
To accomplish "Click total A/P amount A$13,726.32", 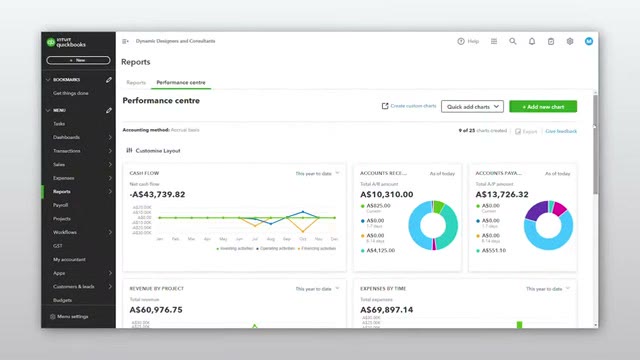I will coord(502,195).
